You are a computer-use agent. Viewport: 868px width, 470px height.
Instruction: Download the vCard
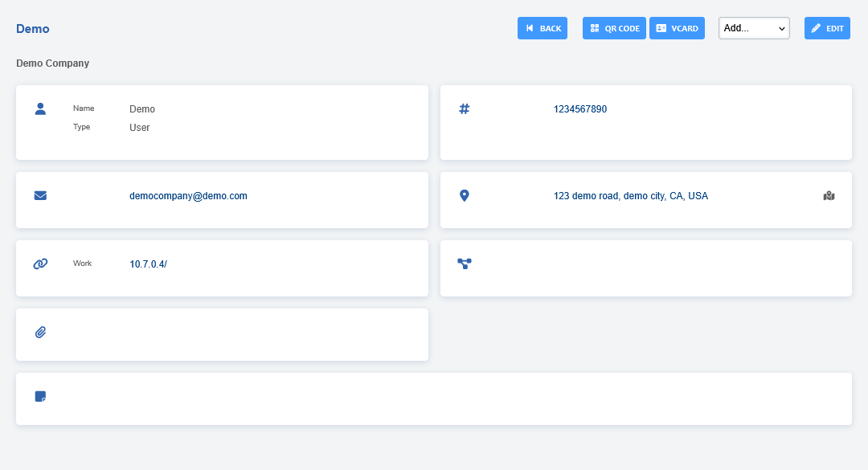tap(677, 28)
